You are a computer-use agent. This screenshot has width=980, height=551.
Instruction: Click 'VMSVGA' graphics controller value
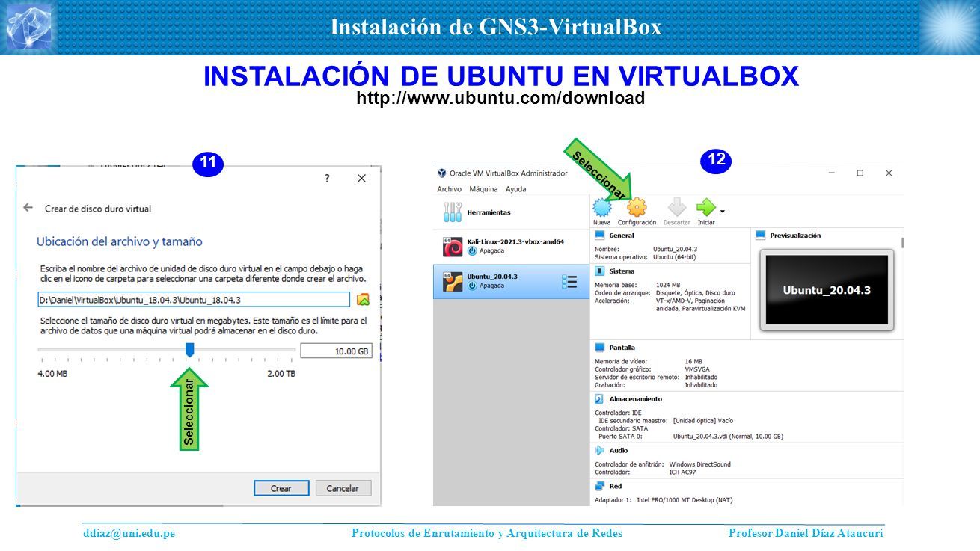[697, 369]
